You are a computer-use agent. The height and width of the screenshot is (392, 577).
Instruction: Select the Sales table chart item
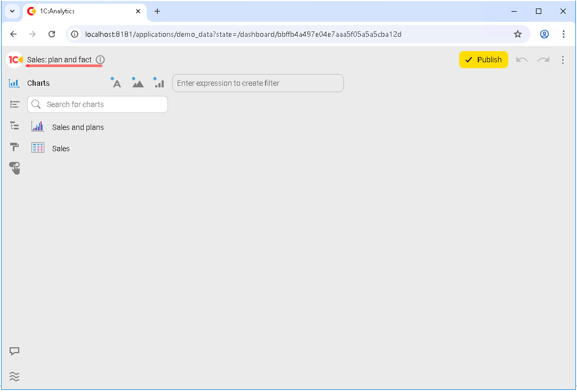pos(61,149)
